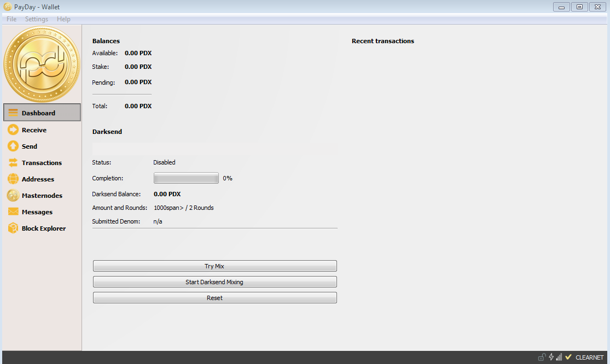Click the PayDay gold coin logo

(42, 64)
